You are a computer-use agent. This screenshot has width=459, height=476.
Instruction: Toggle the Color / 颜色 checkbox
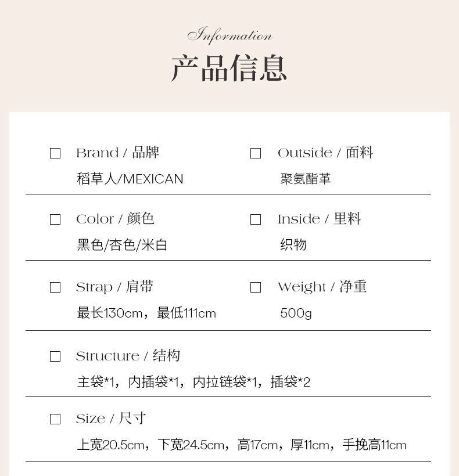point(55,219)
